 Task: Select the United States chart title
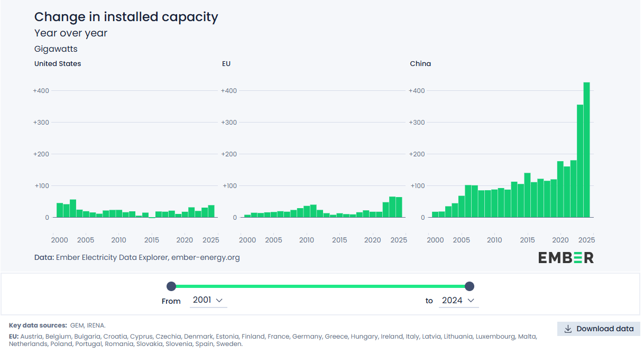pos(58,63)
